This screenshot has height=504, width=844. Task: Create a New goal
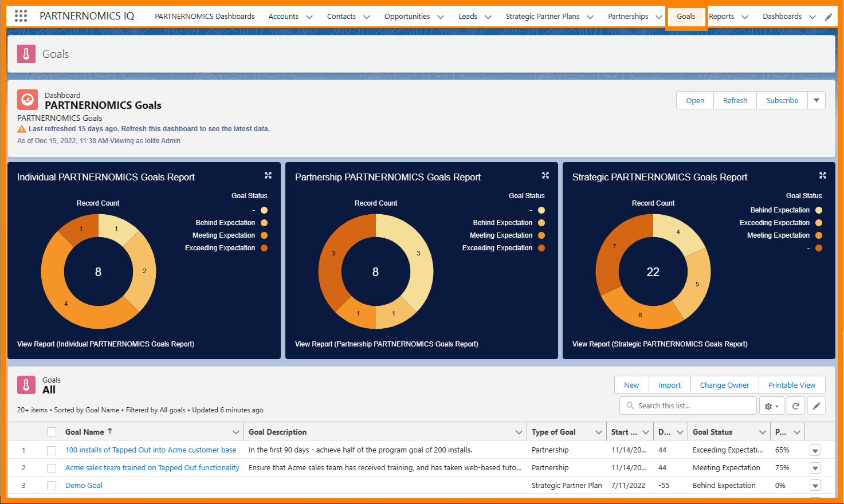click(631, 385)
